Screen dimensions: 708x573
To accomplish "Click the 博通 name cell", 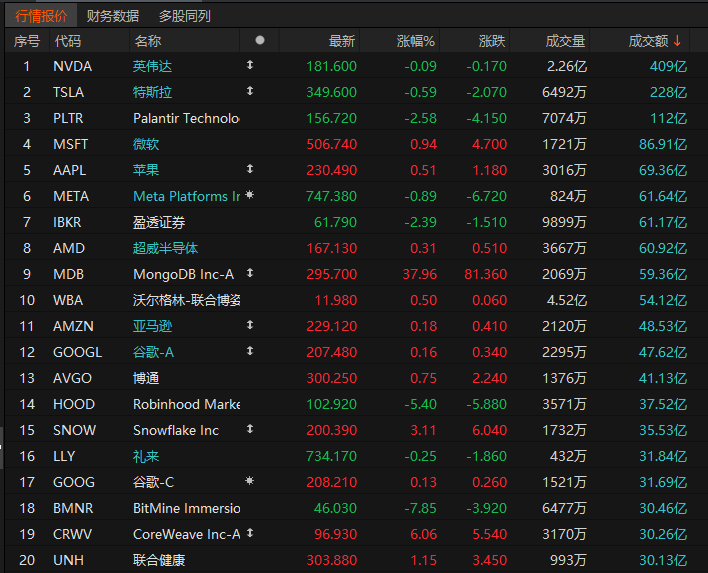I will click(x=146, y=378).
